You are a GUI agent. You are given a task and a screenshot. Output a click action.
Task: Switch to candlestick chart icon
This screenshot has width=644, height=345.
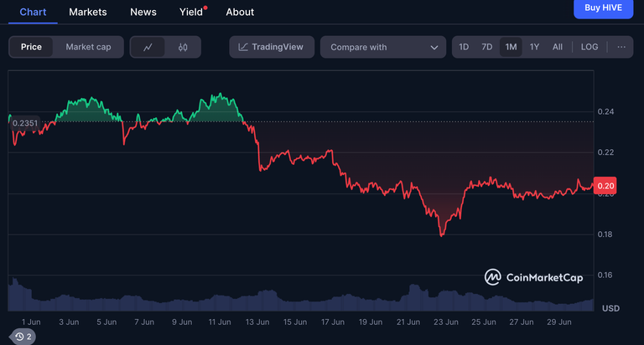183,47
